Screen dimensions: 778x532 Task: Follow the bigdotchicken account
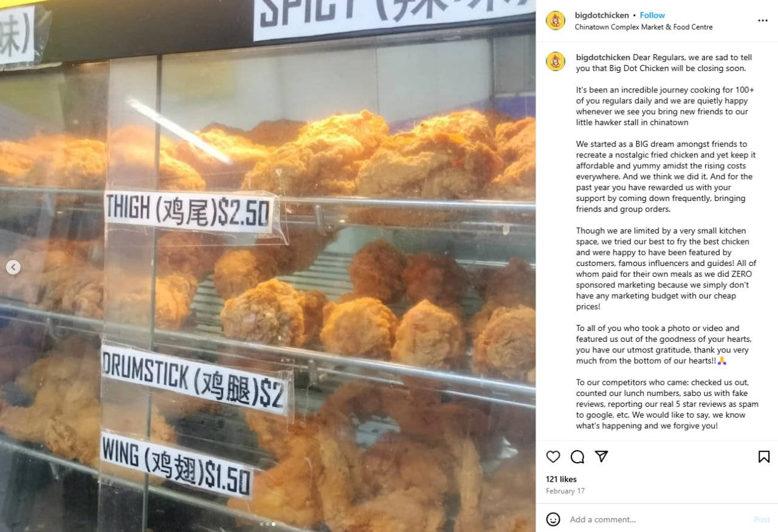tap(652, 15)
